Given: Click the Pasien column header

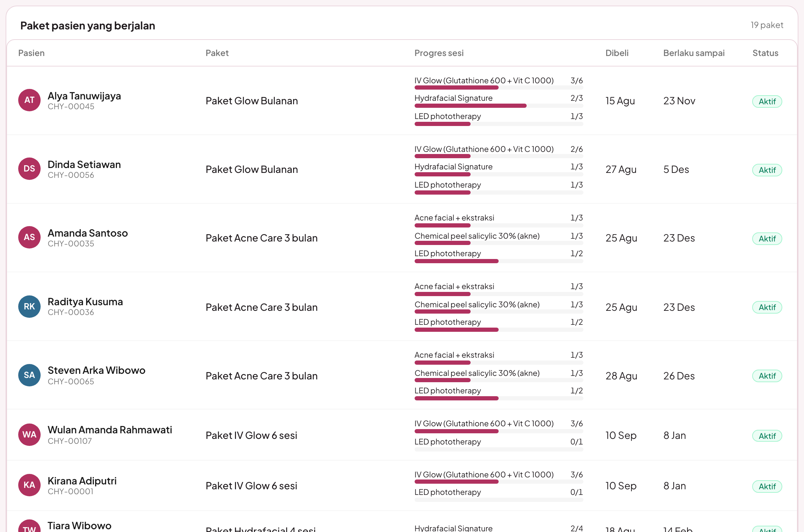Looking at the screenshot, I should [x=32, y=53].
